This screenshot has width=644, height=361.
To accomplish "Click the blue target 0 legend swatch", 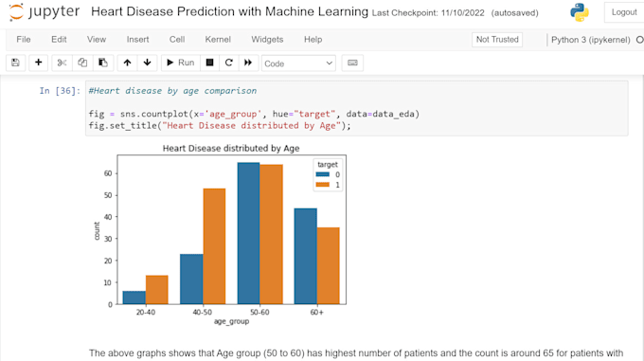I will tap(323, 174).
